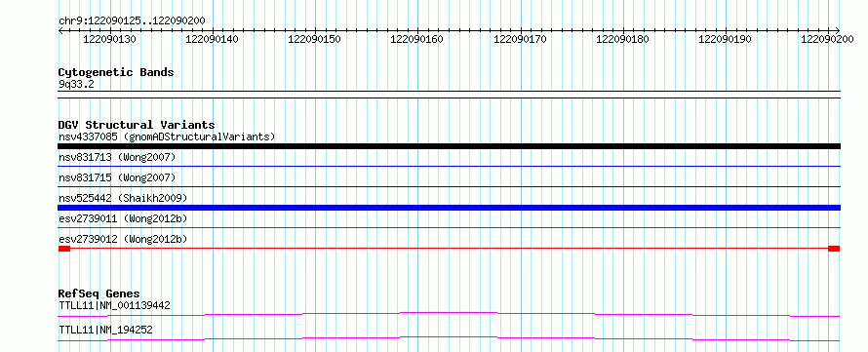Open variant esv2739011 (Wong2012b) label

[122, 218]
